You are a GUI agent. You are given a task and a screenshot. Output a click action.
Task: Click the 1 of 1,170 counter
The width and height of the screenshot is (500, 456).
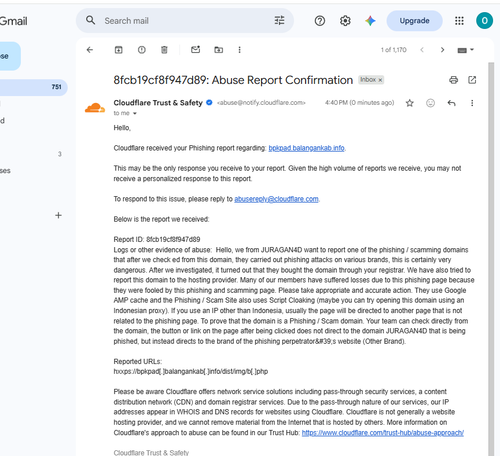[x=394, y=50]
